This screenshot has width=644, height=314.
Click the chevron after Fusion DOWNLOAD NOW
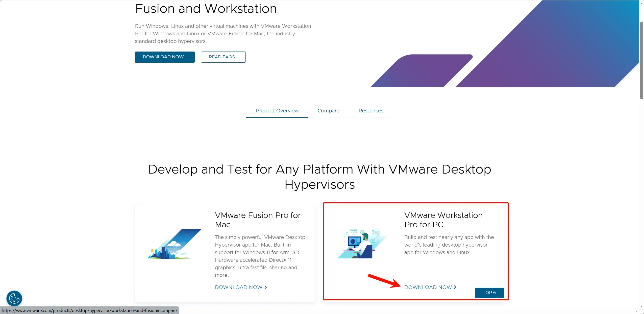[266, 287]
